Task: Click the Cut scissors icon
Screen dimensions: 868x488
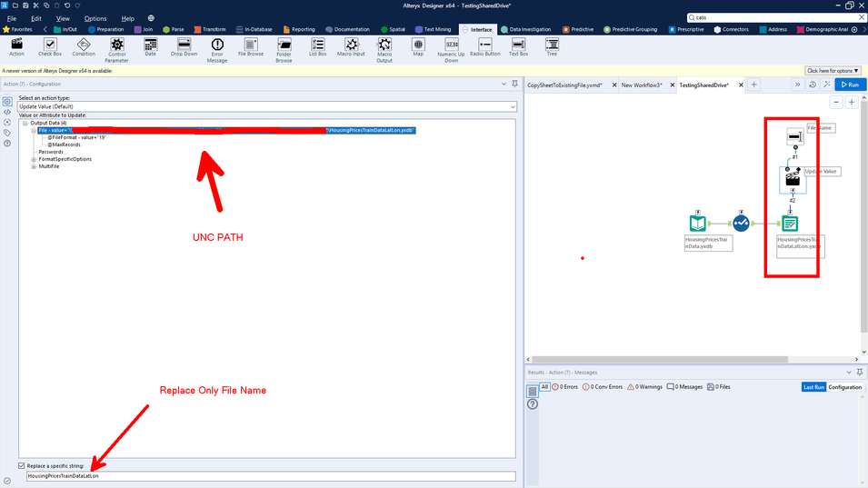Action: click(36, 5)
